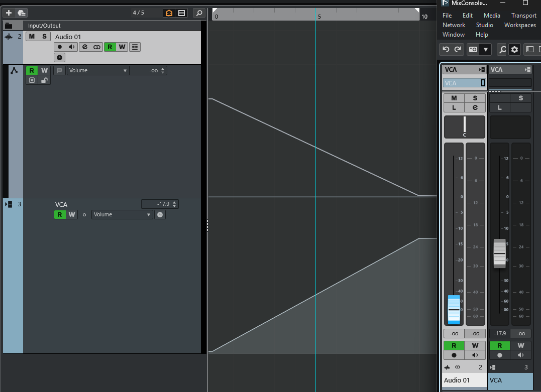Click the stereo link icon on Audio 01 track
This screenshot has width=541, height=392.
point(97,47)
